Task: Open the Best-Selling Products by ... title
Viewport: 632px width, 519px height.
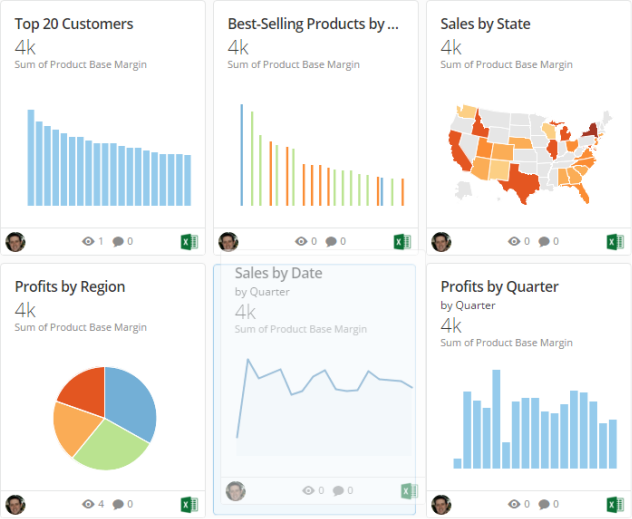Action: tap(313, 24)
